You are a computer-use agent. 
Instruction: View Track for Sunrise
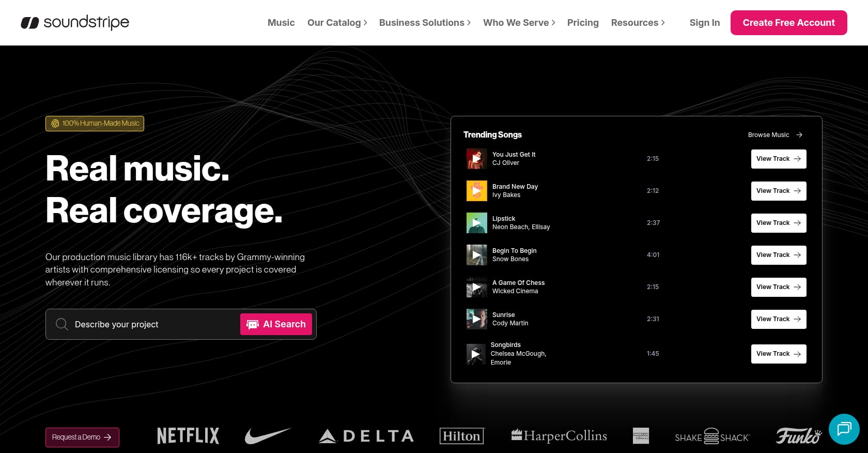pyautogui.click(x=779, y=319)
